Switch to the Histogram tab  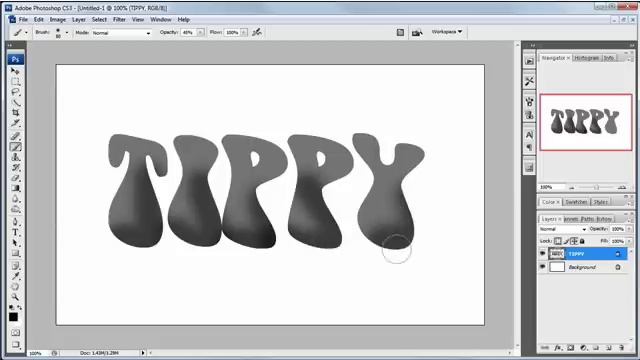587,58
